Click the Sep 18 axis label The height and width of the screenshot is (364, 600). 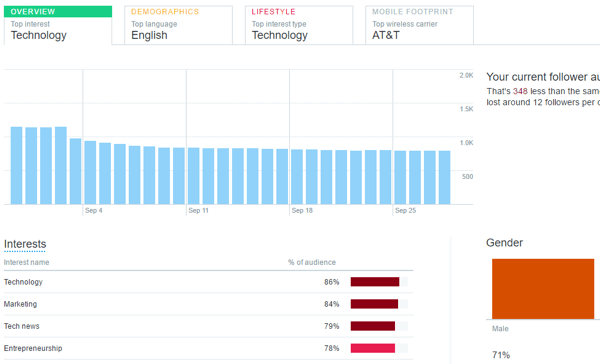[302, 211]
